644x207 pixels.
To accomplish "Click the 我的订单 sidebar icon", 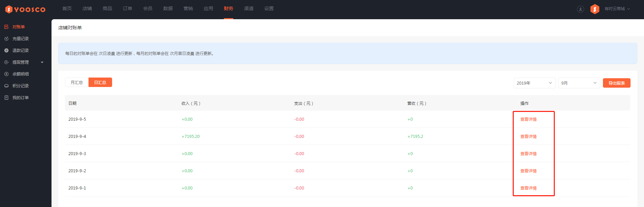I will coord(6,98).
